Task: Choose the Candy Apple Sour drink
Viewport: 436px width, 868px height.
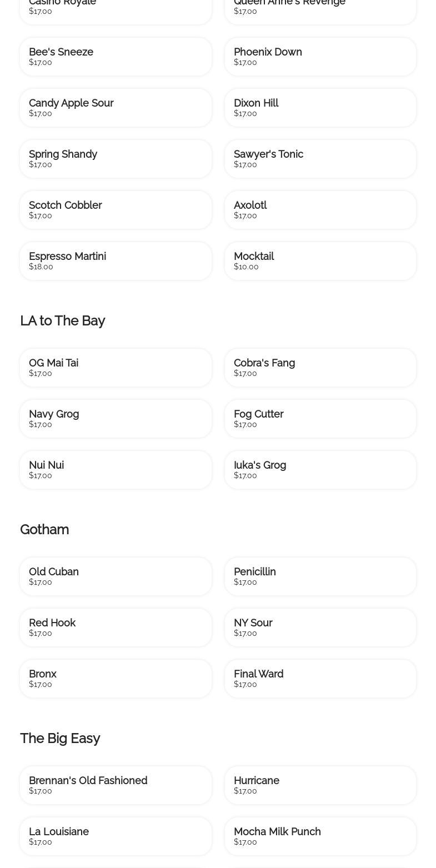Action: 116,108
